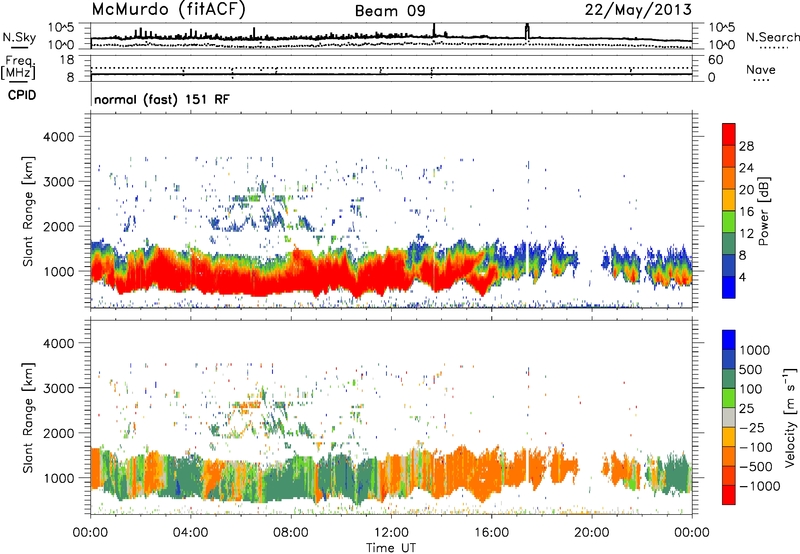
Task: Click the '-1000' velocity colorbar tick label
Action: 760,486
